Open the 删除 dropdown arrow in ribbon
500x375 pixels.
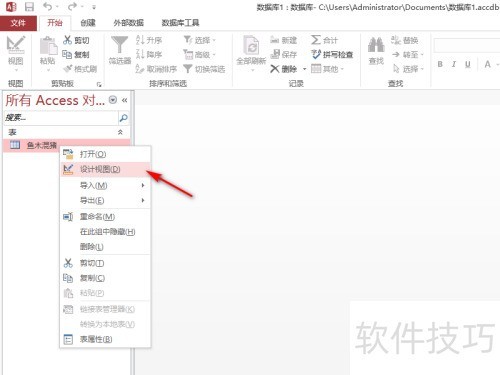(x=304, y=69)
